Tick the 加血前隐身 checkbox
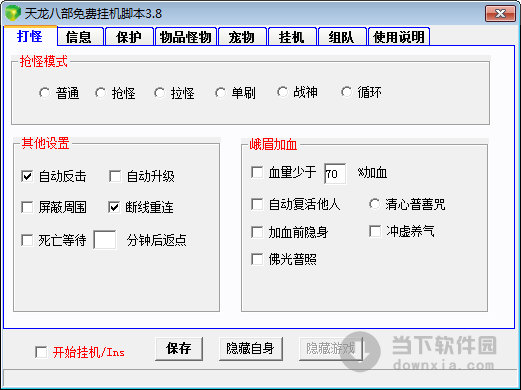 pyautogui.click(x=257, y=232)
